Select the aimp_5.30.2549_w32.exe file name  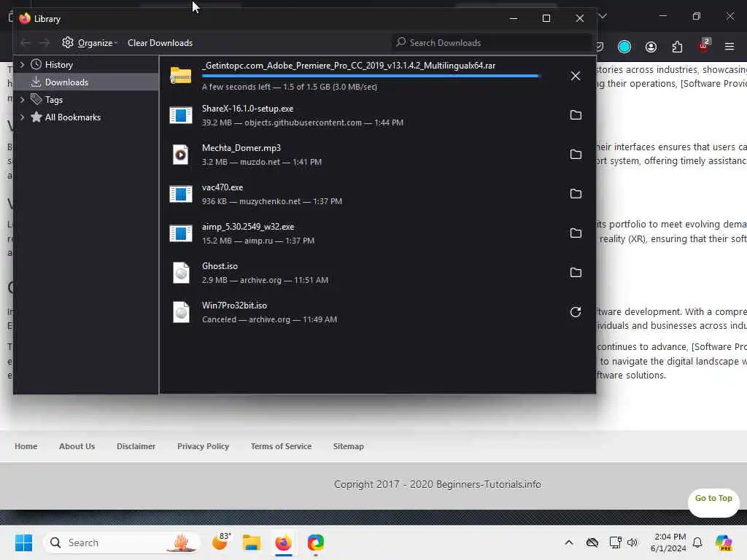point(248,227)
